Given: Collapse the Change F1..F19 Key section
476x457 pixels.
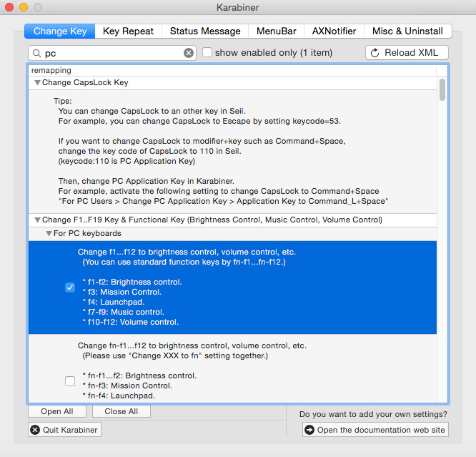Looking at the screenshot, I should [37, 220].
